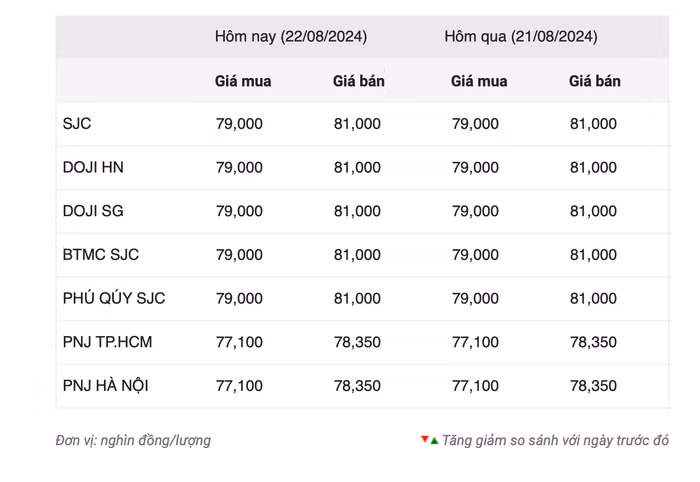Screen dimensions: 700x482
Task: Click 'Tăng giảm so sánh với ngày trước đó'
Action: coord(555,440)
